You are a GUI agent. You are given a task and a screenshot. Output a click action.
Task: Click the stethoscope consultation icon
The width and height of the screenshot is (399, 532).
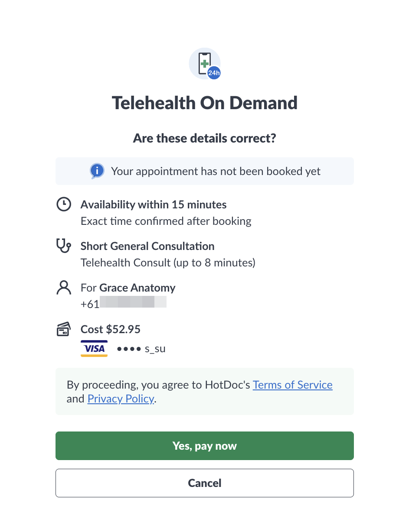pyautogui.click(x=64, y=246)
